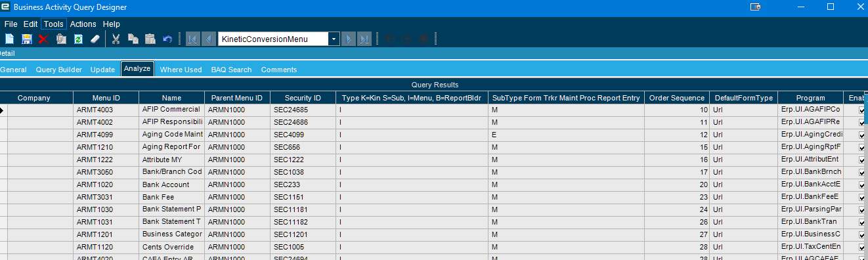Copy selection with the copy icon
The width and height of the screenshot is (868, 260).
[x=133, y=39]
